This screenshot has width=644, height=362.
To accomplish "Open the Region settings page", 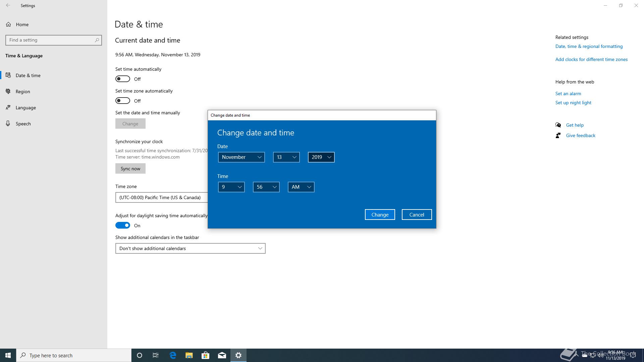I will coord(23,92).
